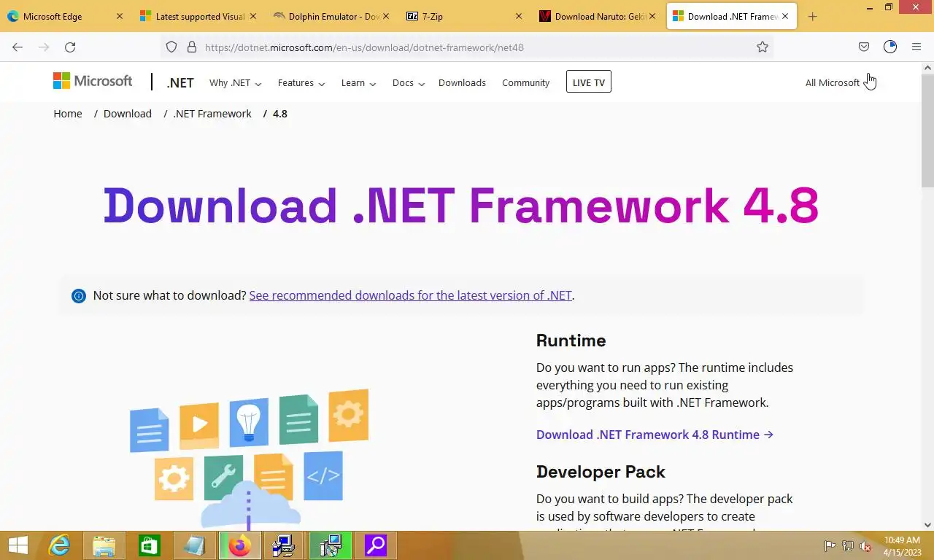The image size is (934, 560).
Task: Switch to the Latest supported Visual tab
Action: pos(199,16)
